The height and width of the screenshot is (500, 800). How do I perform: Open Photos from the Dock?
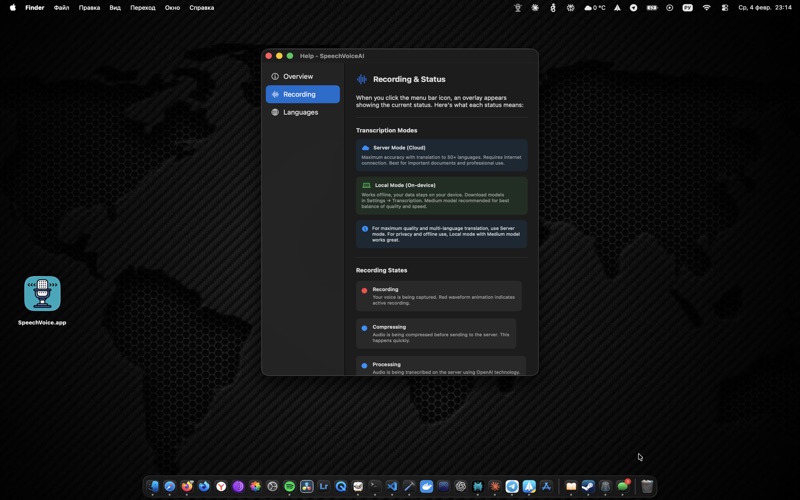pos(255,486)
